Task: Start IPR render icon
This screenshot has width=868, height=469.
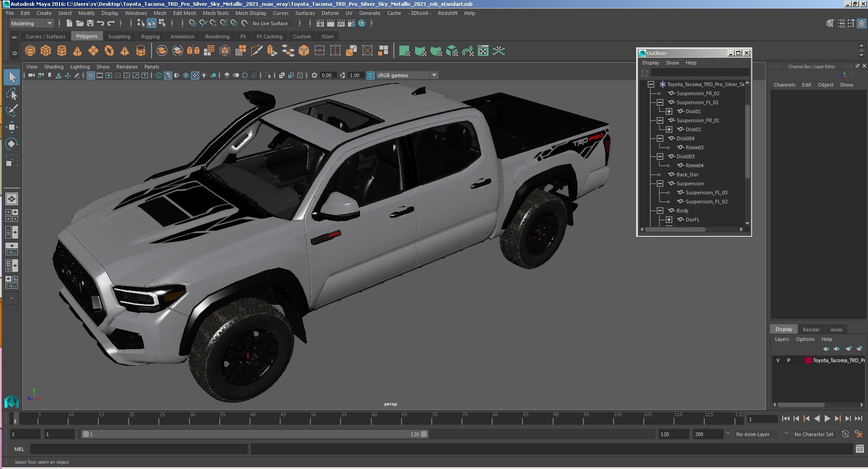Action: pos(341,23)
